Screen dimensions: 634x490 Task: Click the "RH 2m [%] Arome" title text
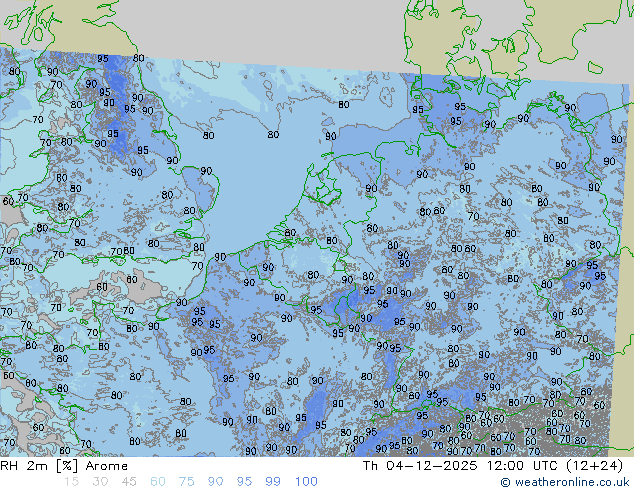click(64, 466)
